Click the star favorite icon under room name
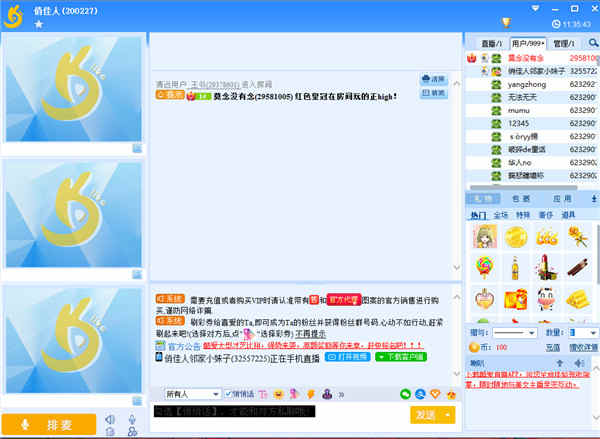600x439 pixels. pos(39,24)
